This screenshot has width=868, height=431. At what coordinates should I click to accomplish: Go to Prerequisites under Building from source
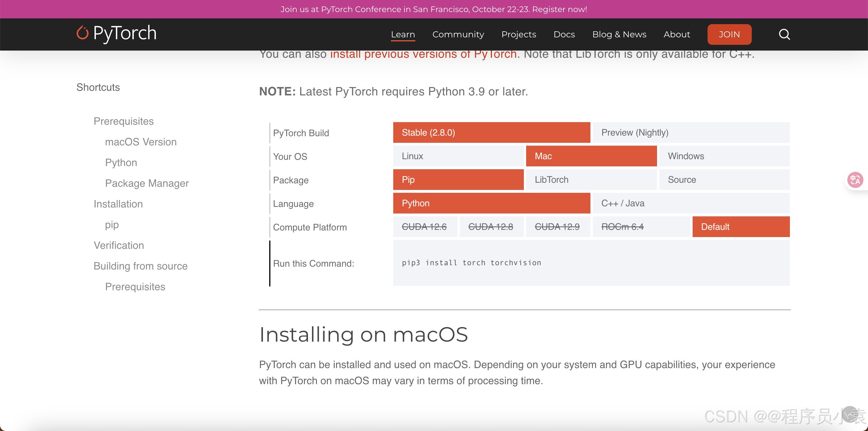[x=135, y=287]
